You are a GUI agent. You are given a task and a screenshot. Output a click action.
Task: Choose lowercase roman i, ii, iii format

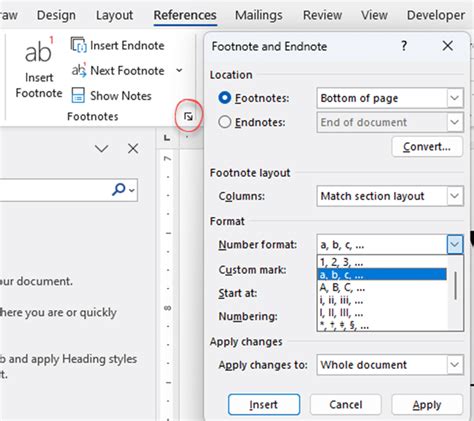click(382, 300)
